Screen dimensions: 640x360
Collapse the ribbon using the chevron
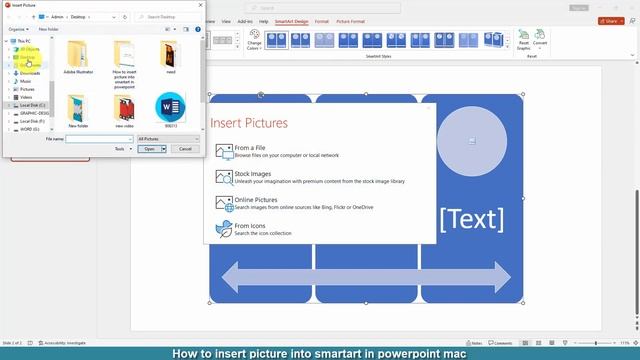[x=632, y=56]
